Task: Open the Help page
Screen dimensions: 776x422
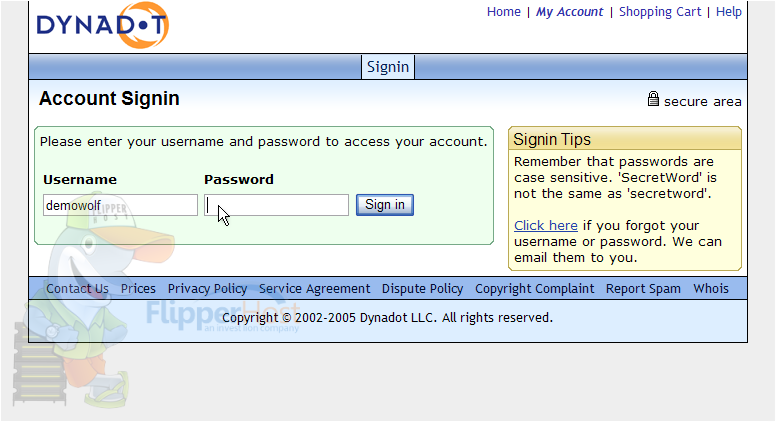Action: tap(728, 12)
